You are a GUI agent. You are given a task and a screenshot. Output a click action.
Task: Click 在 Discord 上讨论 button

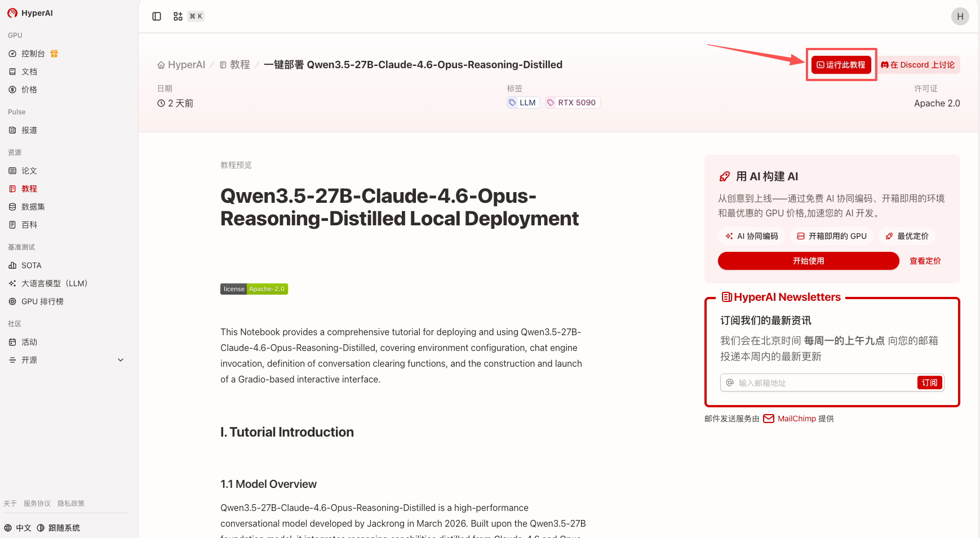pos(918,65)
